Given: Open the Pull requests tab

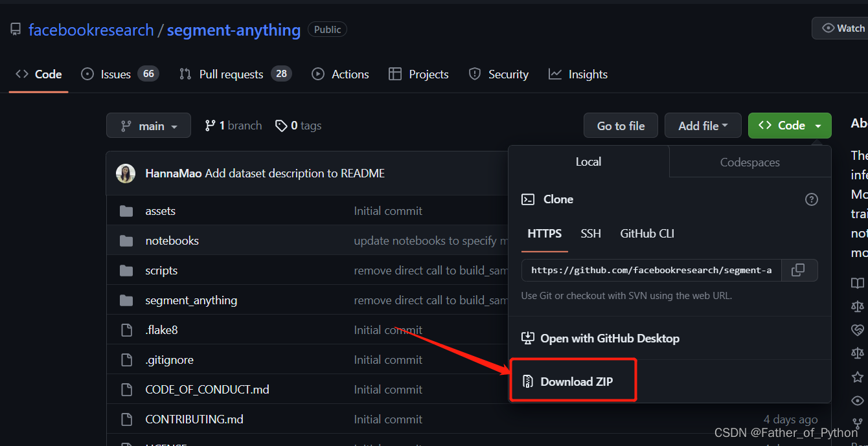Looking at the screenshot, I should (x=235, y=74).
